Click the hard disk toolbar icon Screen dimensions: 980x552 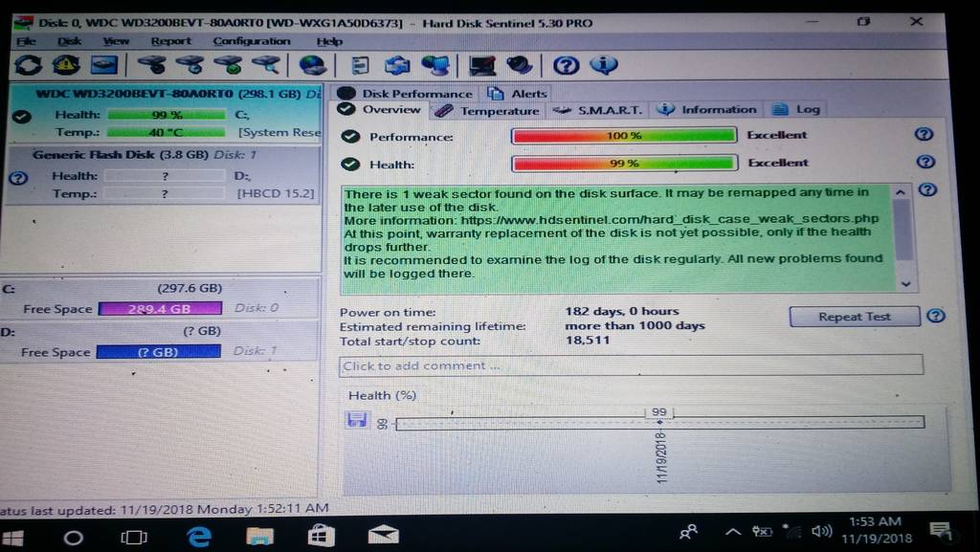(104, 65)
